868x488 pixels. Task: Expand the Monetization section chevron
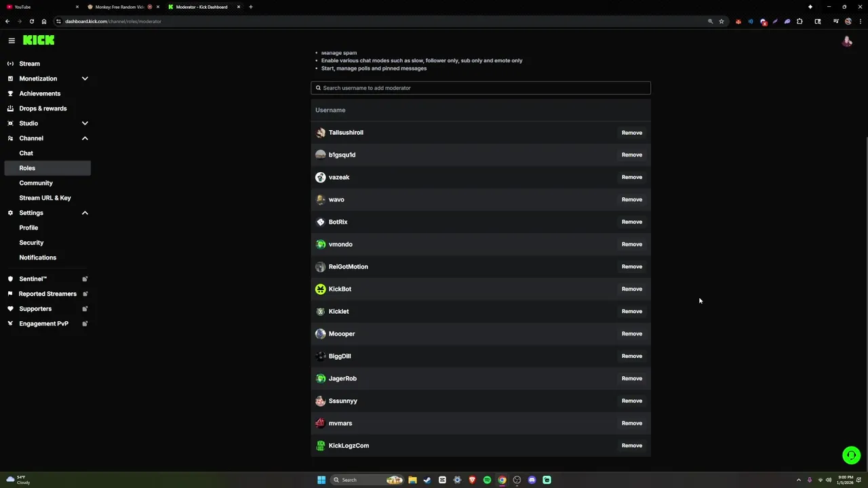85,79
